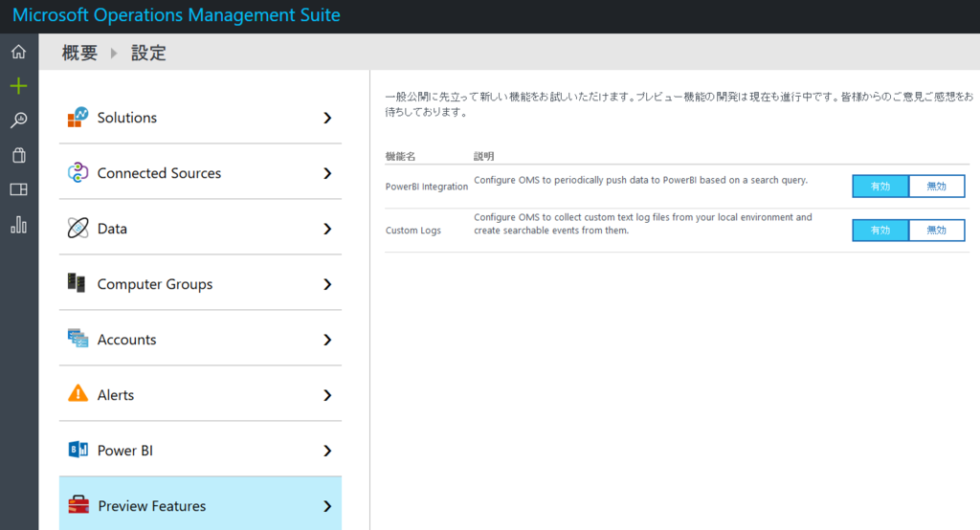Click the Connected Sources icon
The width and height of the screenshot is (980, 530).
point(78,172)
